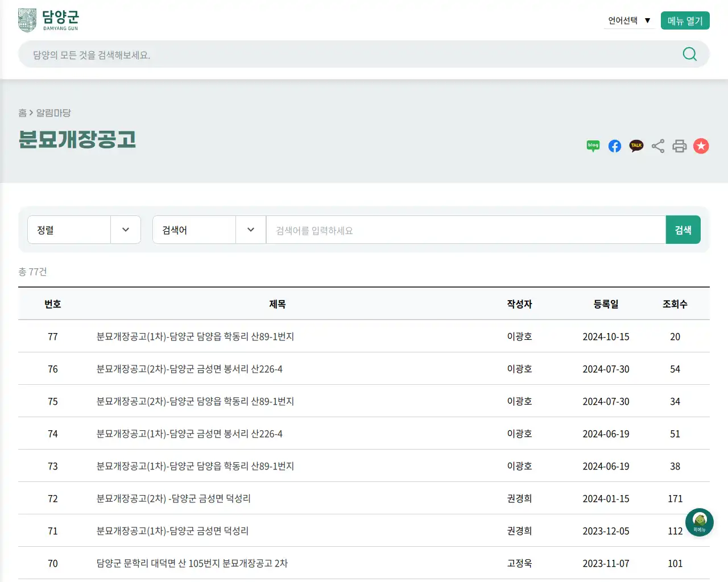728x582 pixels.
Task: Share the page on Facebook
Action: click(614, 146)
